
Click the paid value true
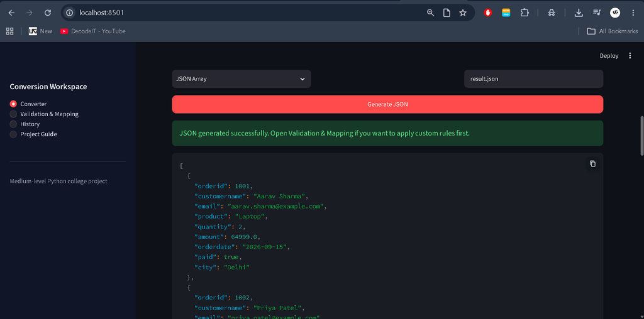point(231,257)
